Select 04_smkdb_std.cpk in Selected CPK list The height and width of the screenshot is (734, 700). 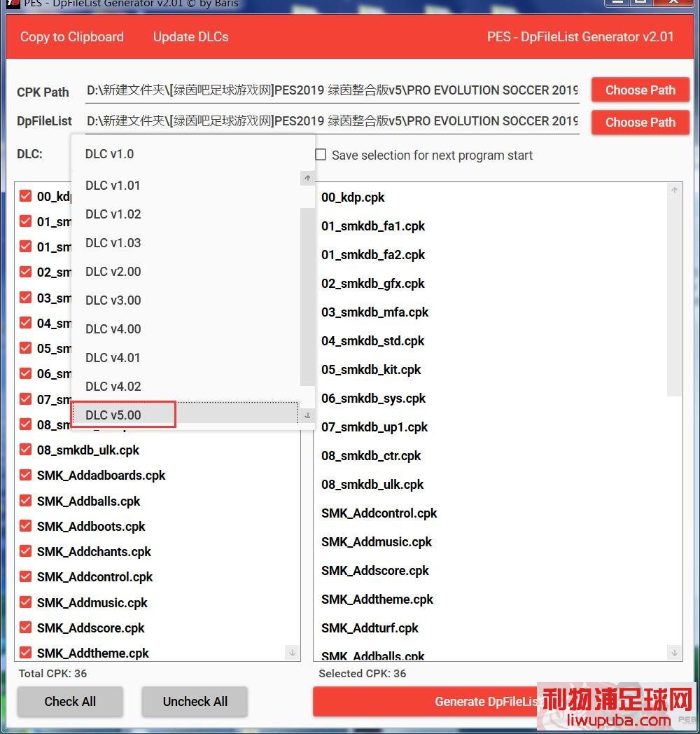pos(373,341)
